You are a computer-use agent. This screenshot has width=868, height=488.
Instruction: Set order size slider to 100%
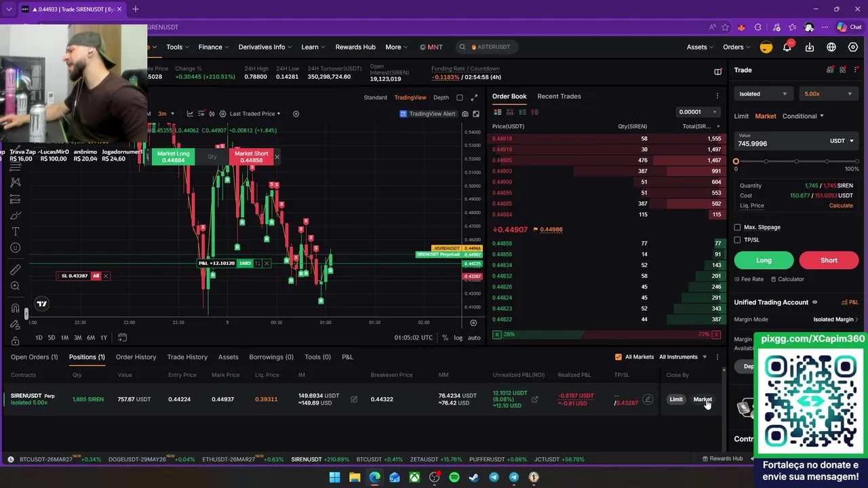[x=856, y=161]
